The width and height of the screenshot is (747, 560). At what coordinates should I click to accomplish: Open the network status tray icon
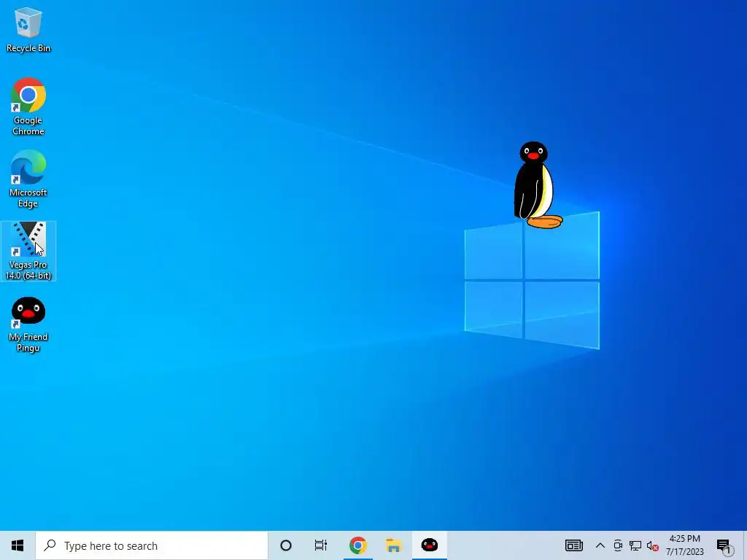[x=635, y=545]
